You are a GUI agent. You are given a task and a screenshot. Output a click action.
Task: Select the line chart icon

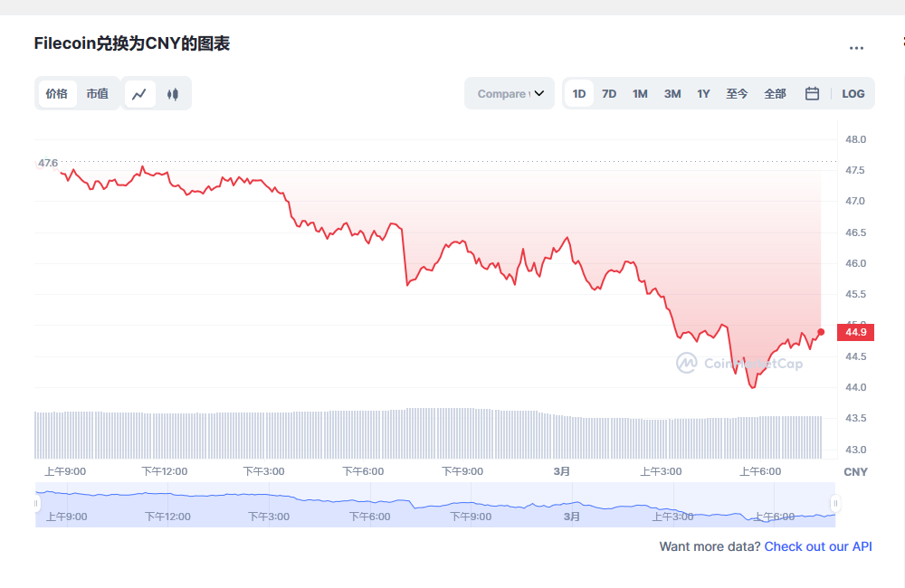[140, 93]
